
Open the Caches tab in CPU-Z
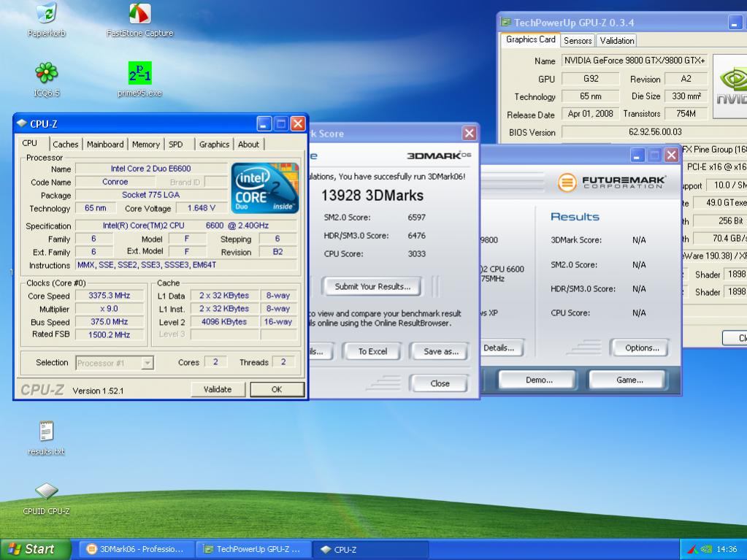tap(65, 145)
